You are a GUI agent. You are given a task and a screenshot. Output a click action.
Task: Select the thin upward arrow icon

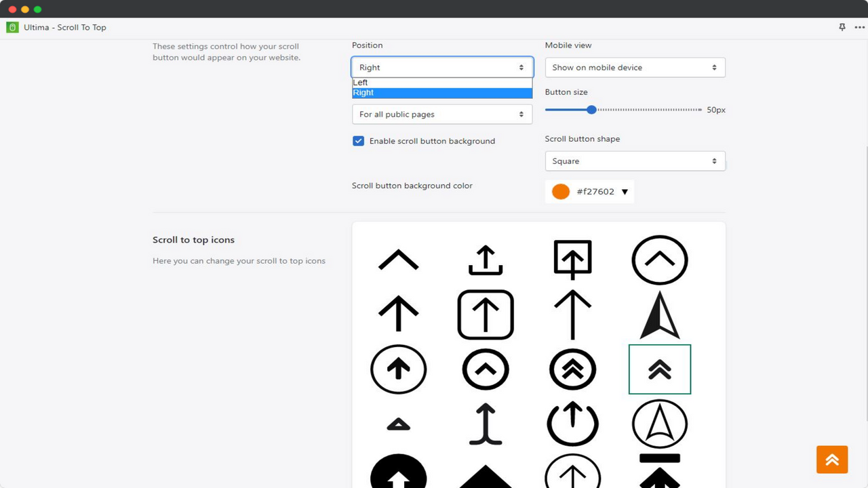572,313
